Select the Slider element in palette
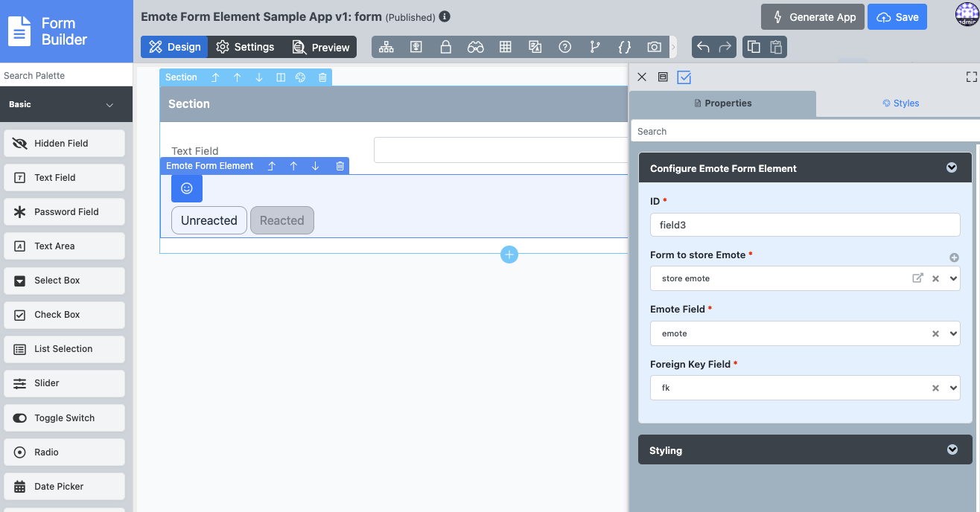 coord(64,383)
